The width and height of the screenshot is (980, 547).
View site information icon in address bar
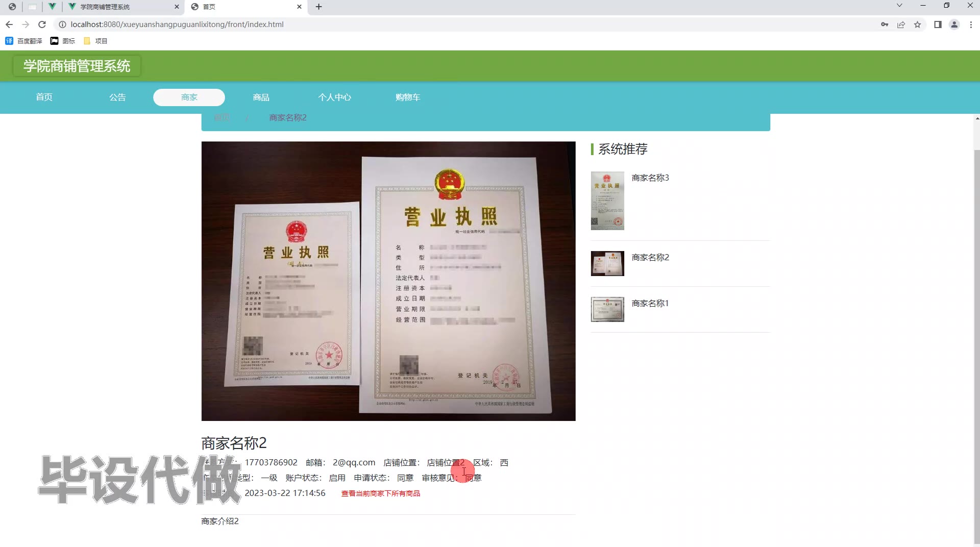tap(62, 24)
